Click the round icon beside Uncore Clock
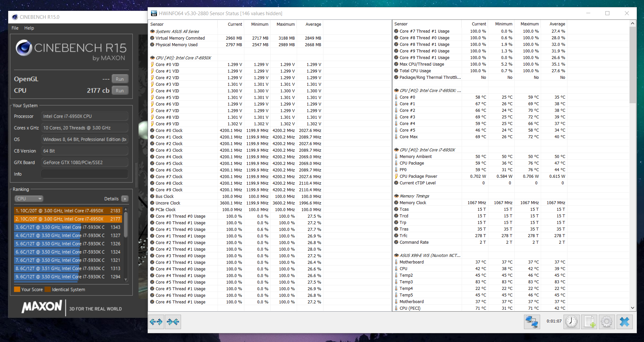 point(152,203)
